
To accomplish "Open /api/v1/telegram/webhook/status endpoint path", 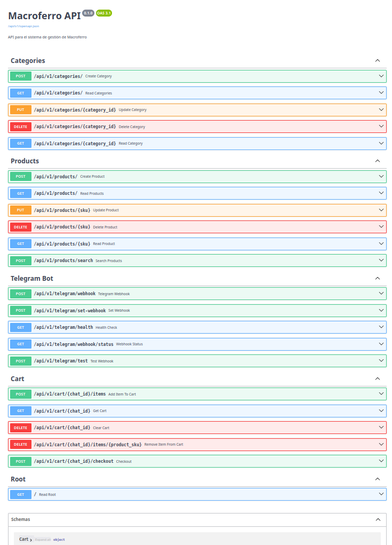I will [x=74, y=344].
